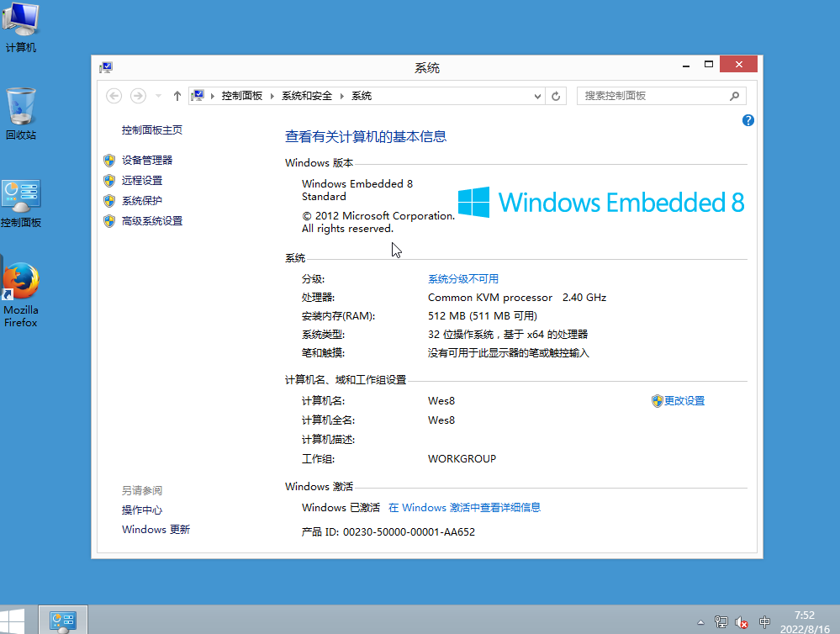The image size is (840, 634).
Task: Go back using the back arrow
Action: 114,96
